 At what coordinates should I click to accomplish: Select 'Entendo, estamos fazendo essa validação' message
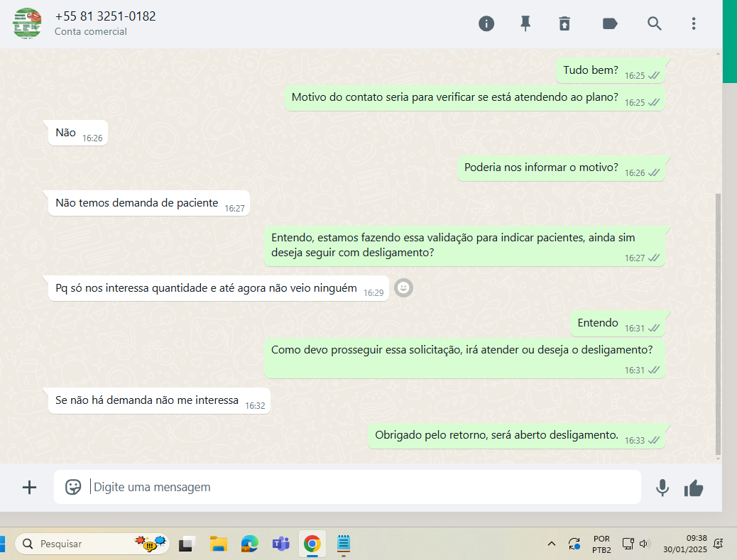(464, 246)
